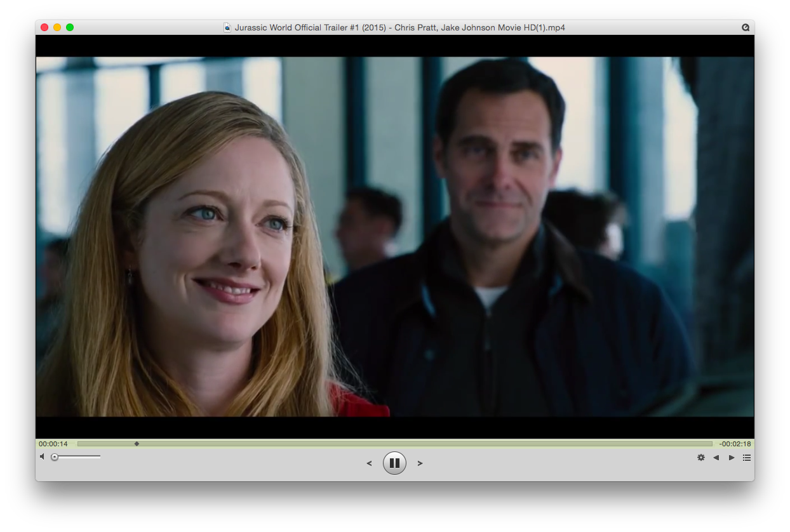
Task: Close the player window with red button
Action: 44,27
